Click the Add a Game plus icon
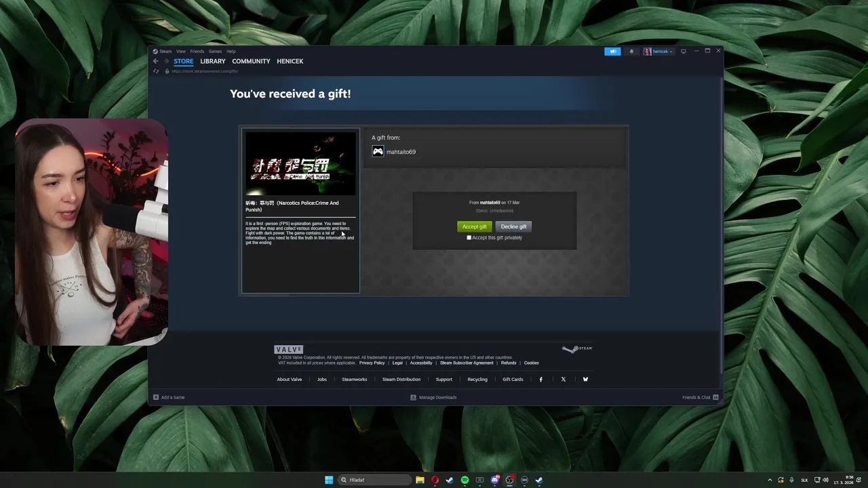868x488 pixels. click(x=155, y=397)
